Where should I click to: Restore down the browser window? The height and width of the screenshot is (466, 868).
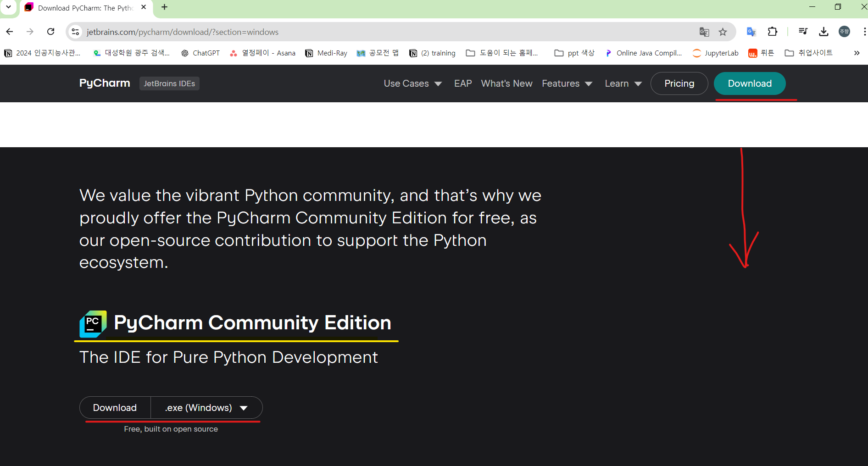(838, 7)
